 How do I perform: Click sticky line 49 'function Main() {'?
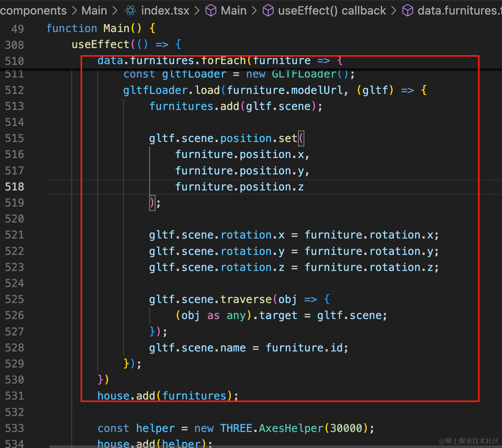tap(101, 28)
